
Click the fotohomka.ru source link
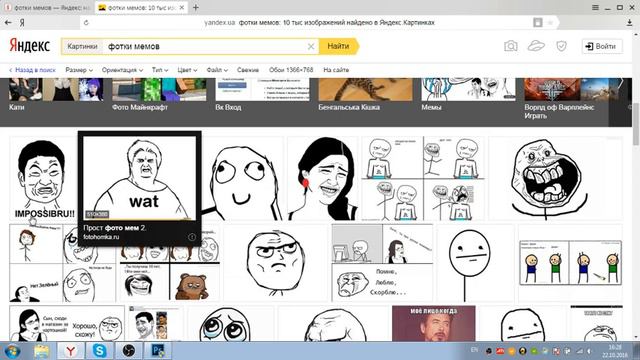pyautogui.click(x=101, y=237)
